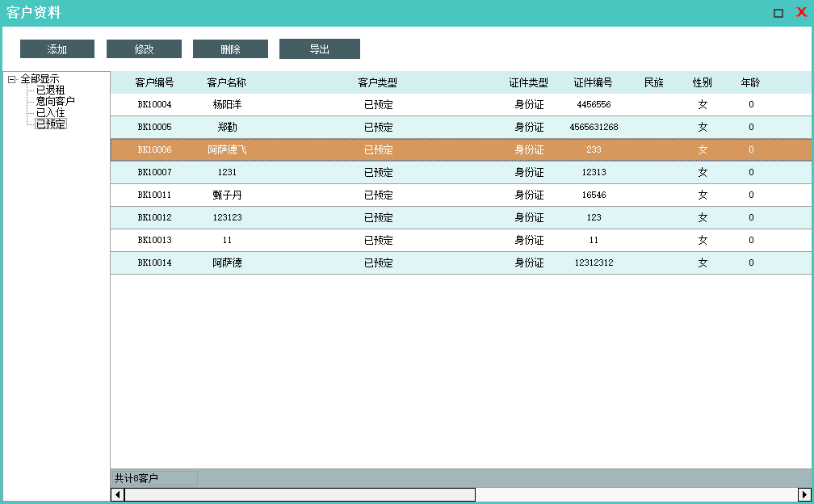Click the 客户名称 column header
The image size is (814, 504).
click(226, 82)
